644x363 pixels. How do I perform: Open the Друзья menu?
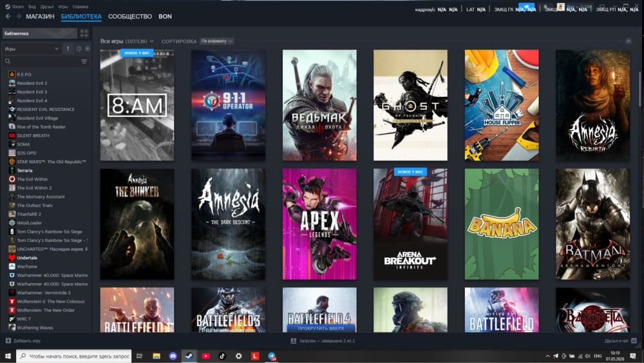click(47, 6)
